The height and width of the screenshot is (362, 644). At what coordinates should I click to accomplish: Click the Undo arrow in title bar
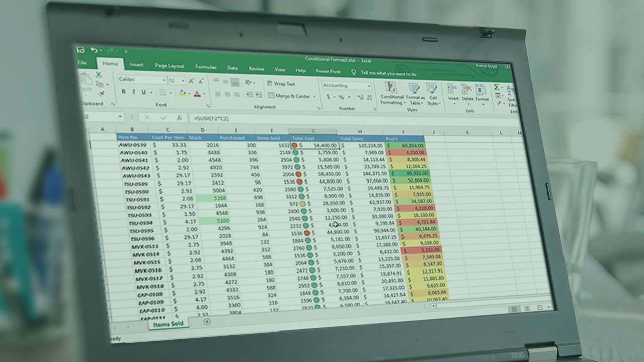pos(94,50)
